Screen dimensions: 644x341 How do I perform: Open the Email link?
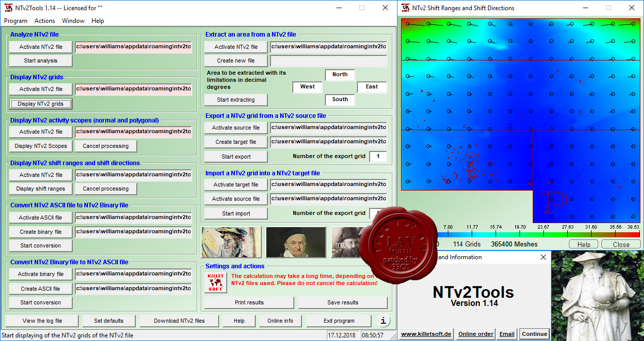pos(507,334)
